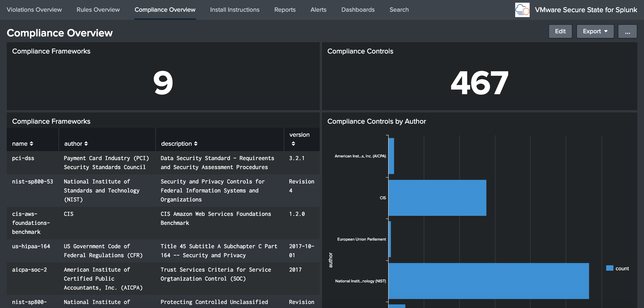Open the Alerts menu item
Viewport: 644px width, 308px height.
pyautogui.click(x=318, y=10)
